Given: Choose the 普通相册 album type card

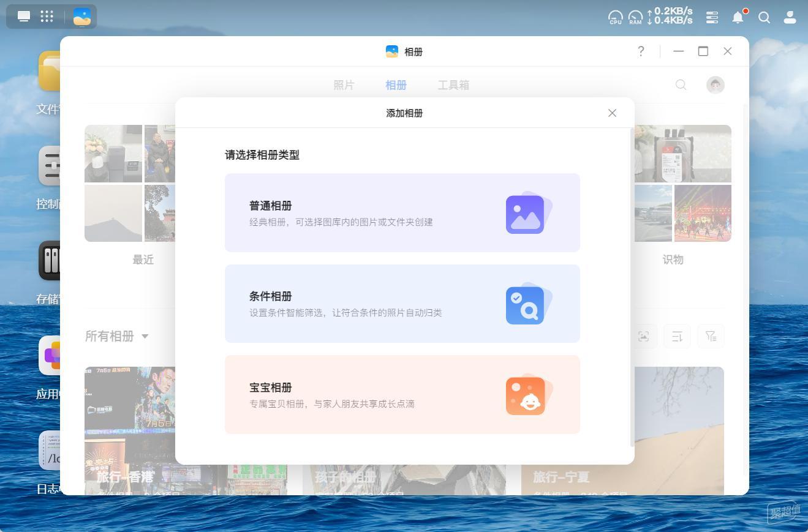Looking at the screenshot, I should (402, 212).
